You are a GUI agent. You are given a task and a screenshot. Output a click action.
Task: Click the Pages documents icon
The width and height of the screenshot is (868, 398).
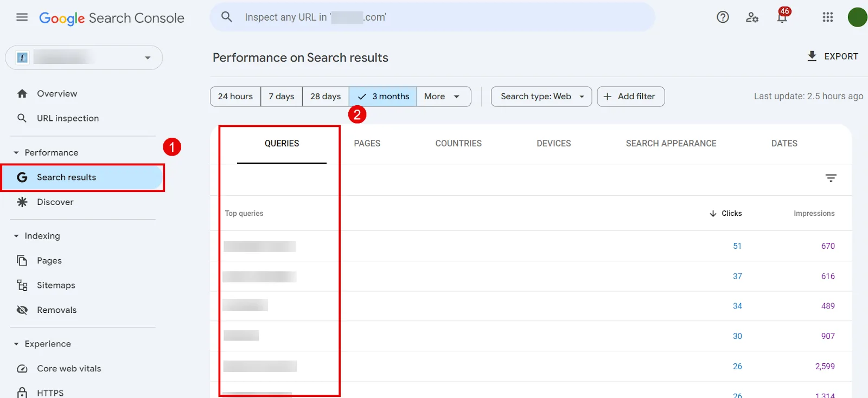pos(22,261)
